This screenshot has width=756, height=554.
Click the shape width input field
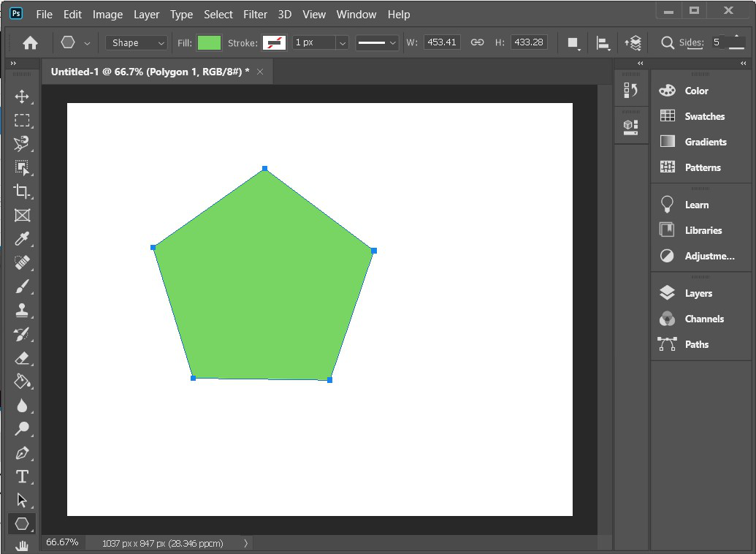point(442,42)
